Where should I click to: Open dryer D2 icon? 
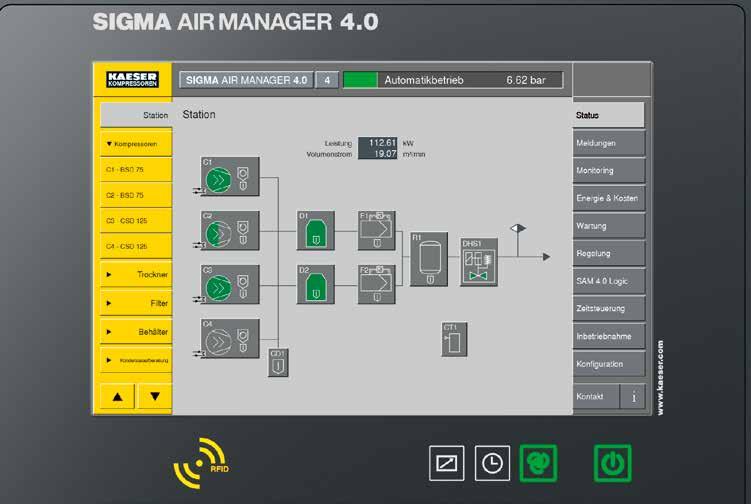coord(316,285)
